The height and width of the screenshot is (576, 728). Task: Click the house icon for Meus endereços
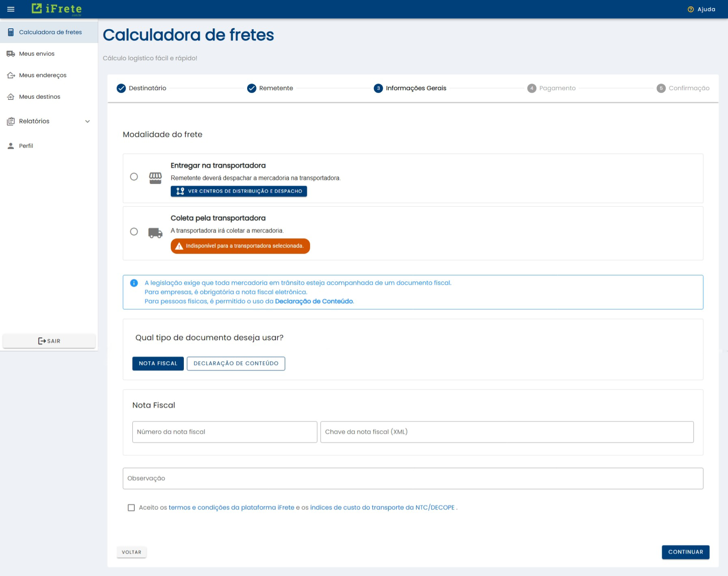(11, 75)
